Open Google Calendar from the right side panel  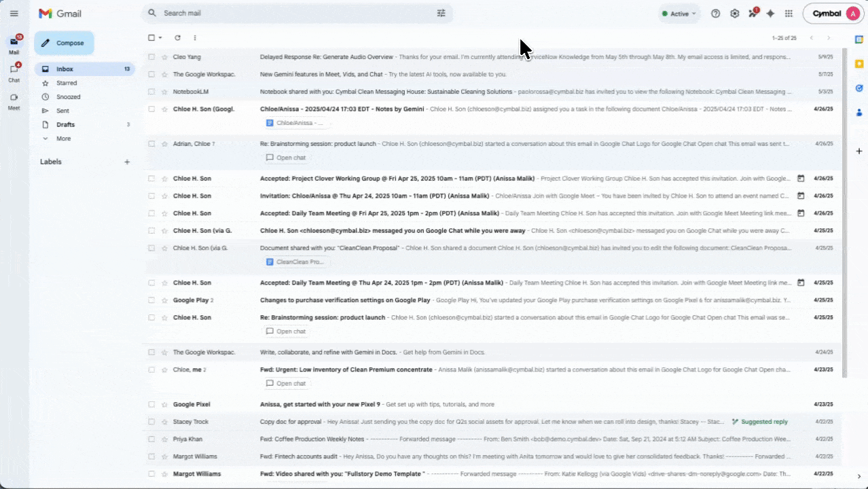pyautogui.click(x=858, y=41)
